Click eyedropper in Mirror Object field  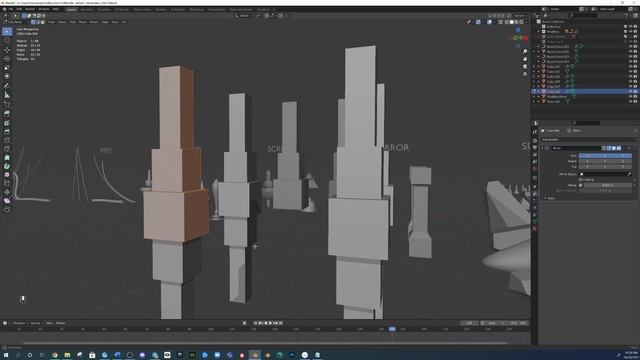(629, 174)
